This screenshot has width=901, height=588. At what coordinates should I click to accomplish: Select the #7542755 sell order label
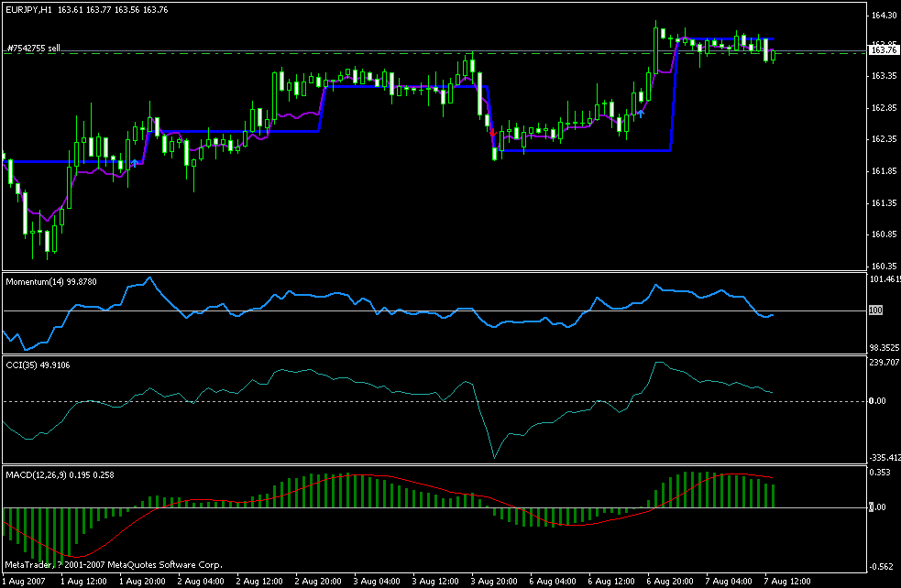click(x=33, y=47)
